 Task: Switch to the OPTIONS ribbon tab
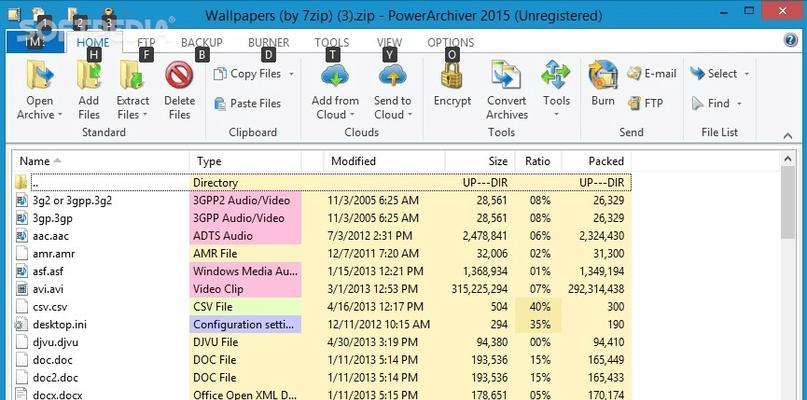451,43
